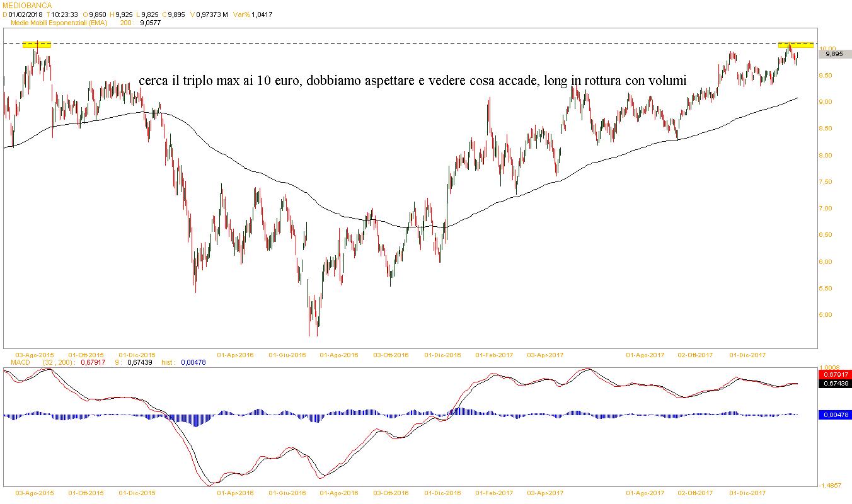Click 01-Ott-2015 on the bottom MACD date axis
This screenshot has width=852, height=504.
86,493
